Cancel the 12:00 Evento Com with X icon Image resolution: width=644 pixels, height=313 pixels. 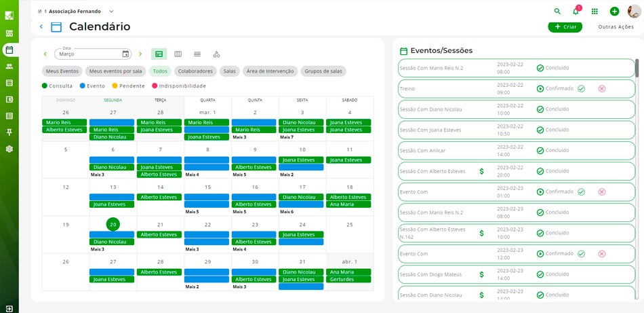[602, 254]
